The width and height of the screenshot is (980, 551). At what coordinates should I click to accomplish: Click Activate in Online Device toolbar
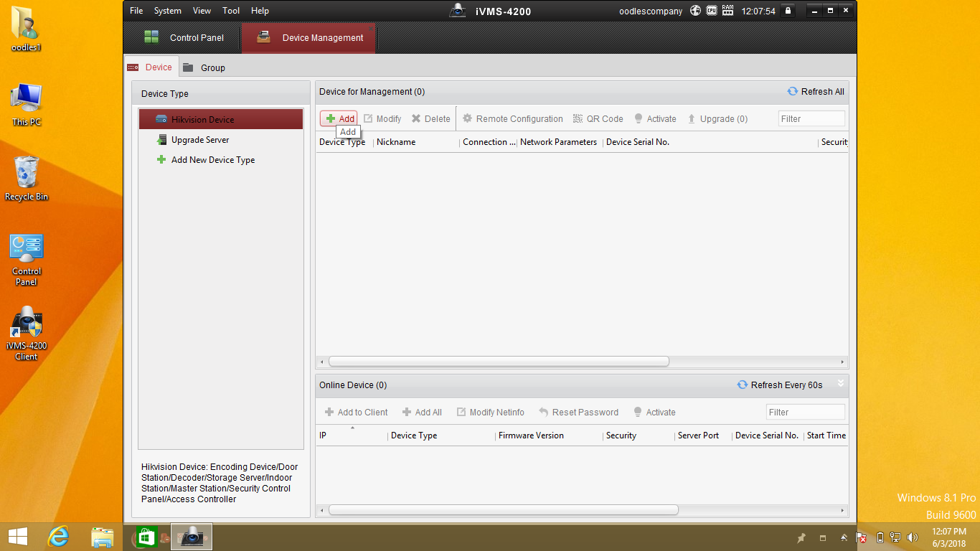click(654, 413)
